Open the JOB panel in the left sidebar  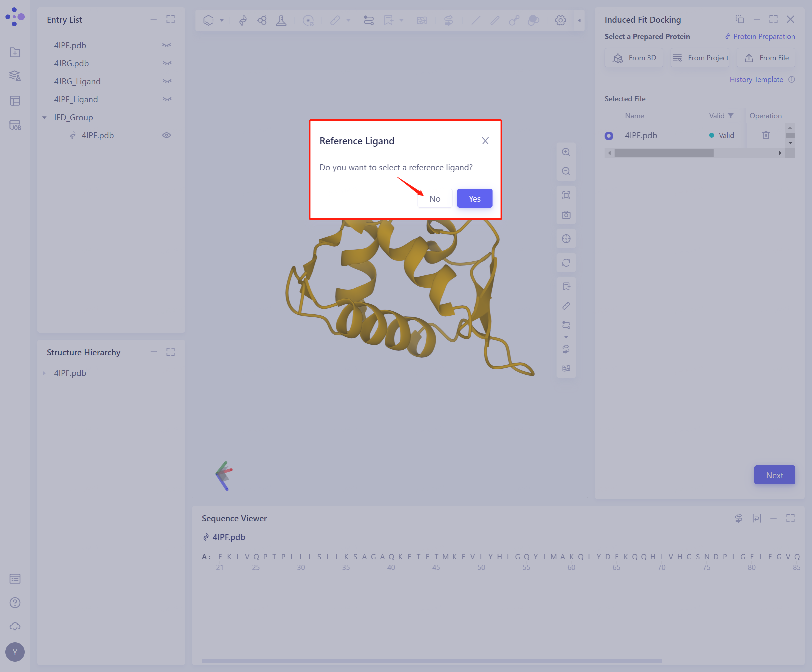tap(15, 125)
